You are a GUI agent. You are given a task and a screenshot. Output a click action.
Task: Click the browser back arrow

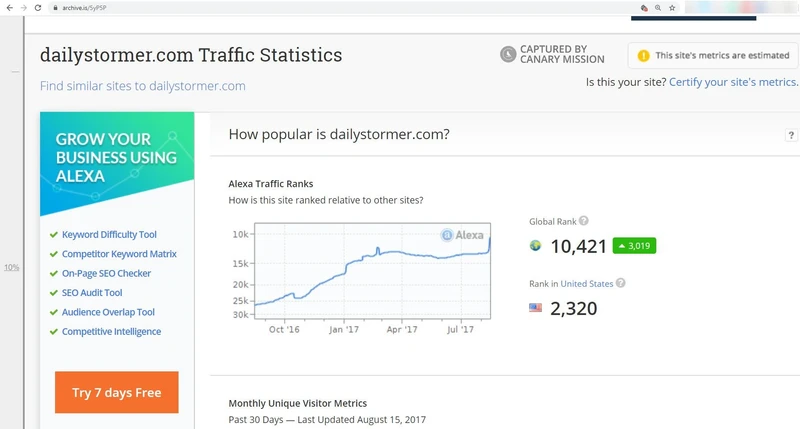tap(10, 8)
